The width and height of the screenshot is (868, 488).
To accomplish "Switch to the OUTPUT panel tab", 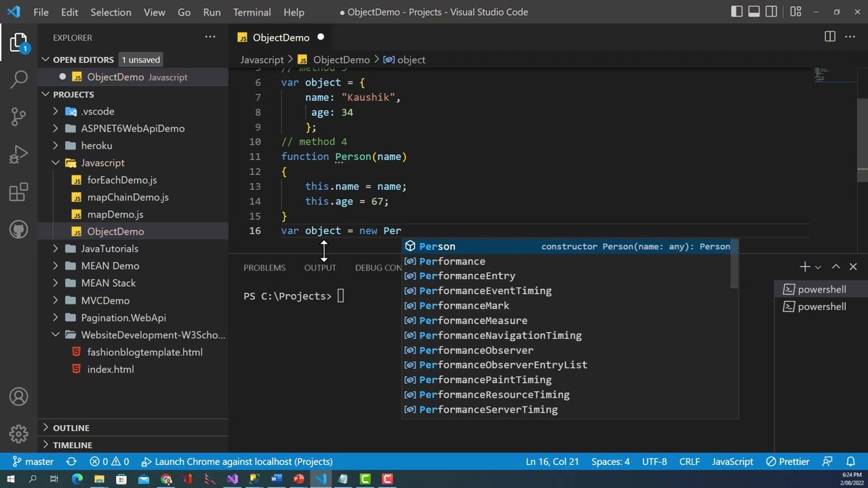I will [320, 267].
